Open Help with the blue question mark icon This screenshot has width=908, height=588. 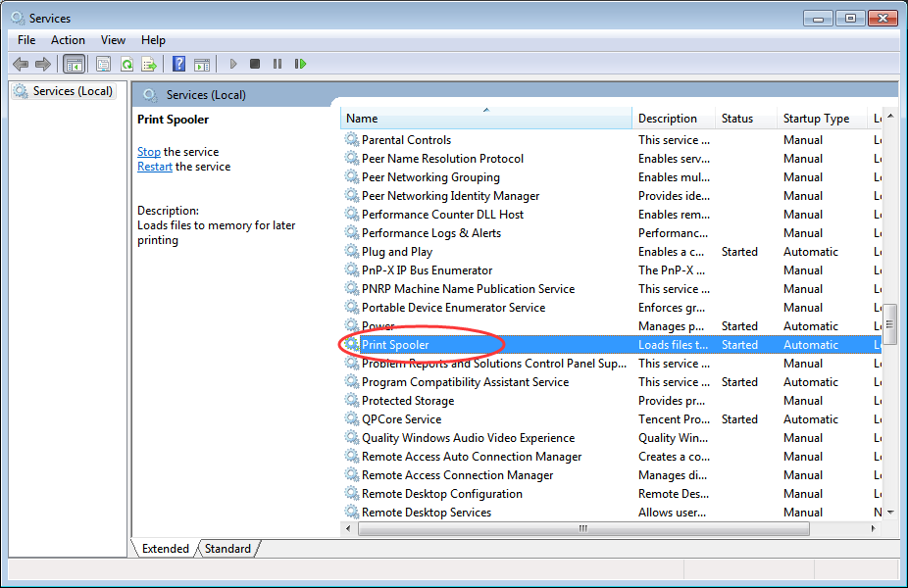pyautogui.click(x=178, y=64)
